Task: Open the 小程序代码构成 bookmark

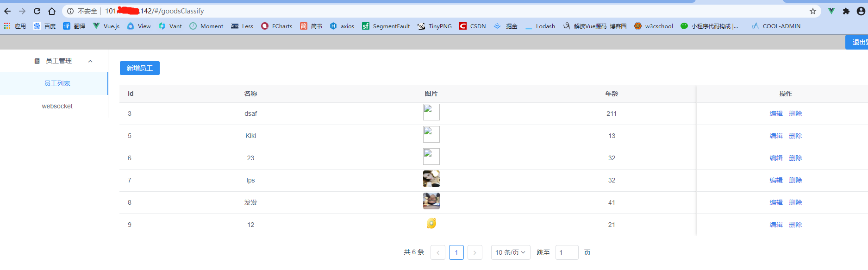Action: tap(710, 26)
